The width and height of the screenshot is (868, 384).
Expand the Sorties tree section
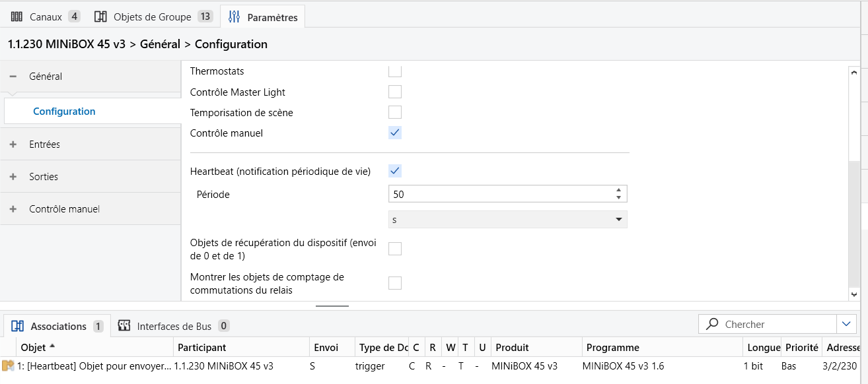pos(13,177)
